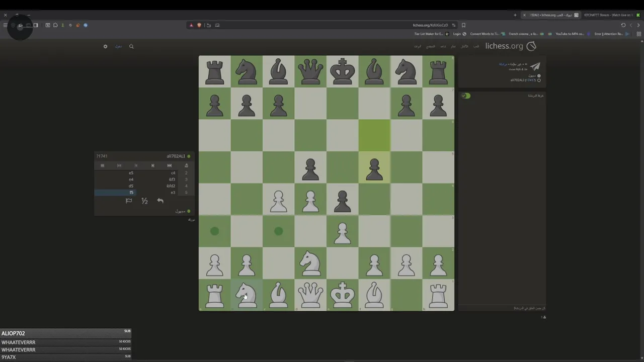Click the orange extension icon in toolbar
This screenshot has width=644, height=362.
coord(77,25)
